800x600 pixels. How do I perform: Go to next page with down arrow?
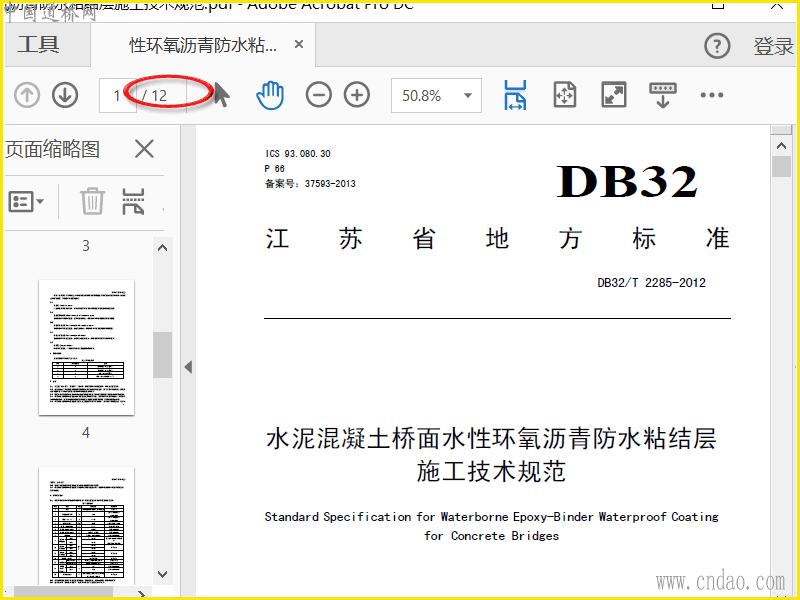pyautogui.click(x=65, y=95)
